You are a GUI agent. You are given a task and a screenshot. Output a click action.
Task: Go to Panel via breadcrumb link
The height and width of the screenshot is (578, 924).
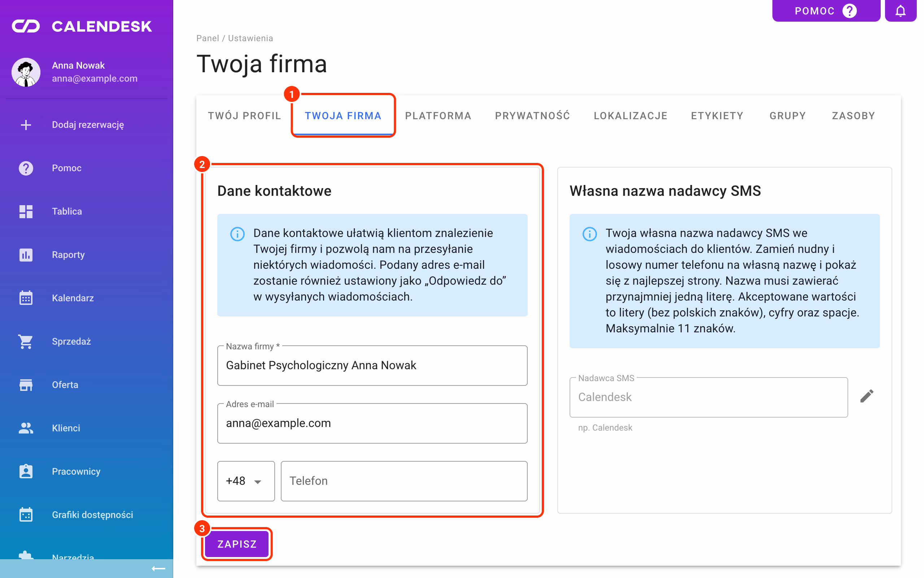click(208, 38)
